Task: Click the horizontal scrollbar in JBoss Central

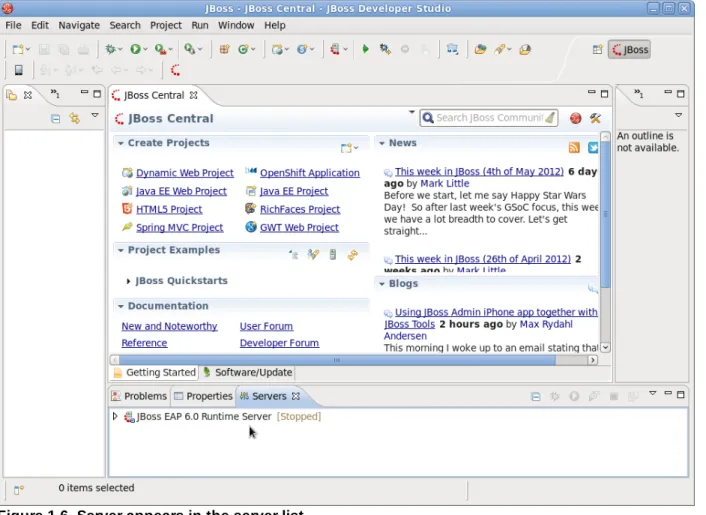Action: point(337,360)
